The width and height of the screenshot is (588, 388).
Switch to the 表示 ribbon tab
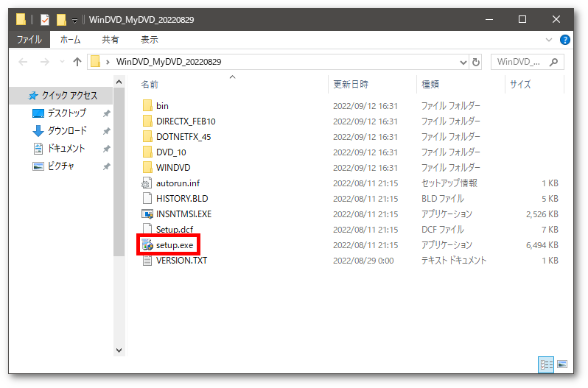tap(150, 39)
